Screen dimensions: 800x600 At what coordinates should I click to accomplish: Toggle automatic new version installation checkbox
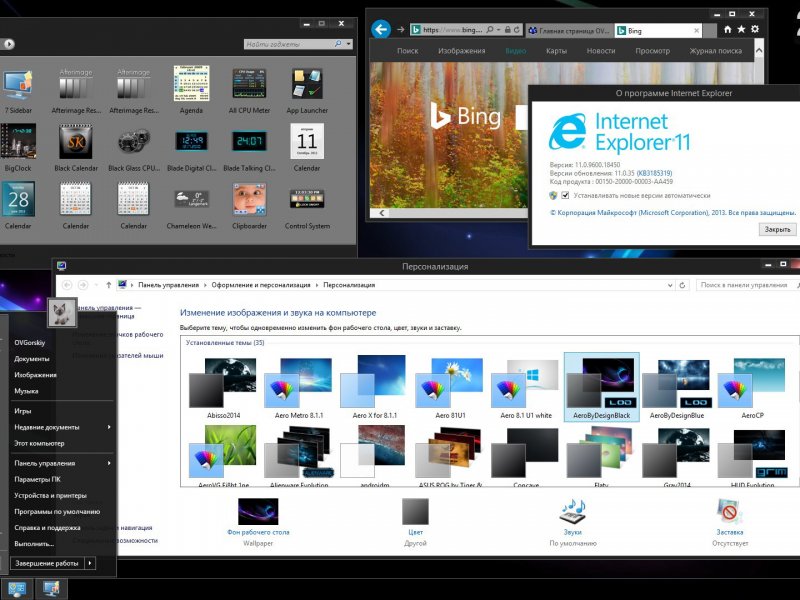click(565, 195)
